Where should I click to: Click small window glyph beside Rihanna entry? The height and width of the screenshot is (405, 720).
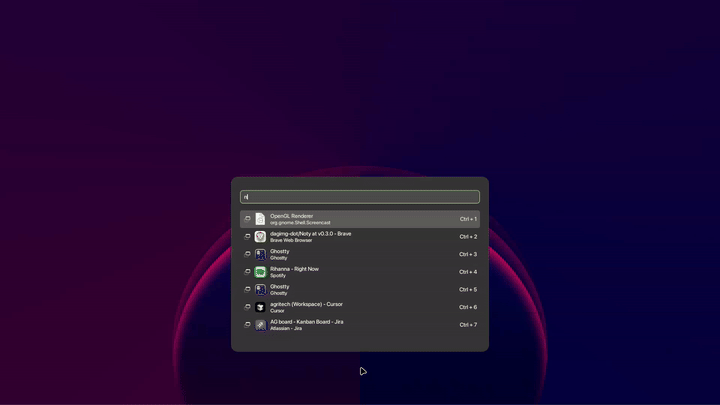248,271
